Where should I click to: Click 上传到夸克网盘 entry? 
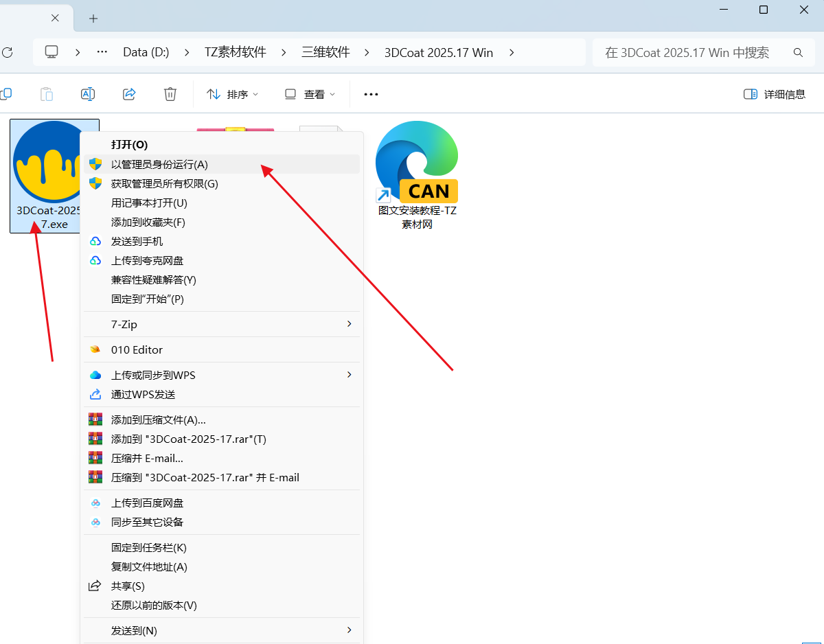tap(222, 260)
